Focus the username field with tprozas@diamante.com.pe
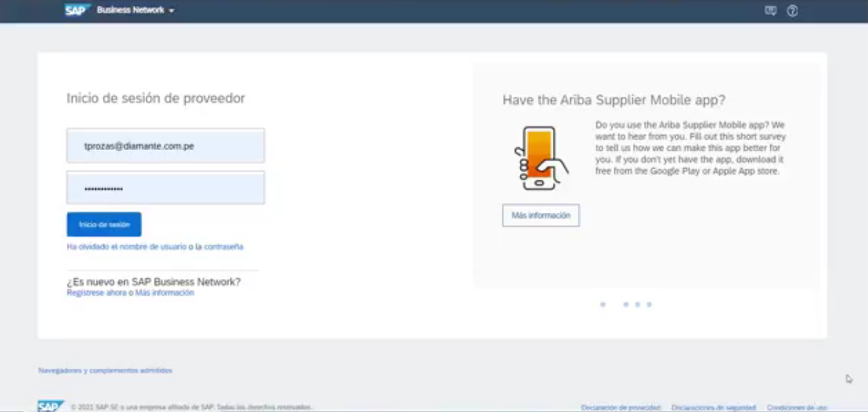This screenshot has width=868, height=412. click(166, 146)
